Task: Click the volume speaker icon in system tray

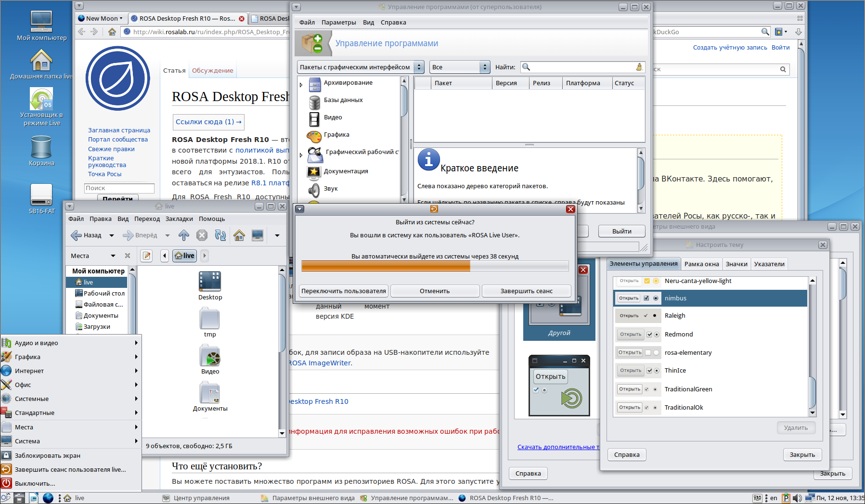Action: (797, 498)
